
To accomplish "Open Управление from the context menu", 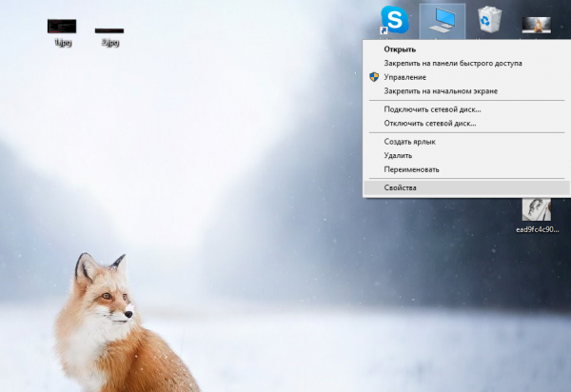I will click(x=404, y=77).
